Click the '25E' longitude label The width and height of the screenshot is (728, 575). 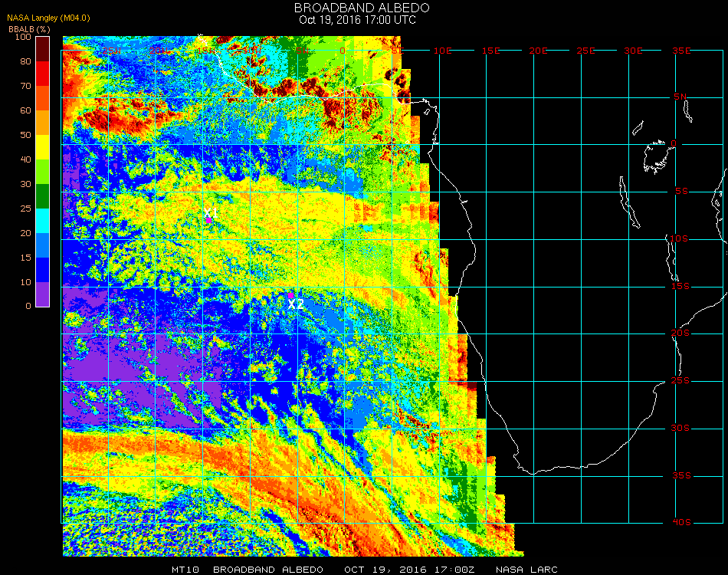click(x=585, y=51)
